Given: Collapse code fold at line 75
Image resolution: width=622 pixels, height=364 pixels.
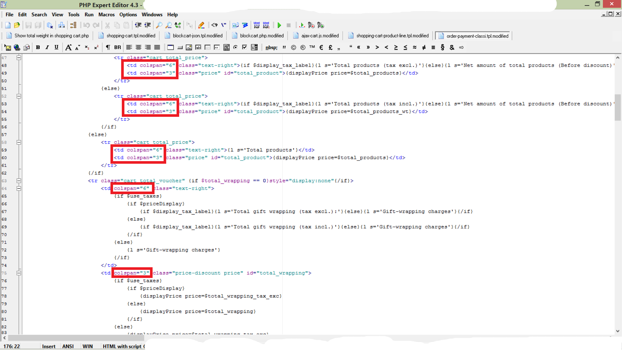Looking at the screenshot, I should pos(19,273).
